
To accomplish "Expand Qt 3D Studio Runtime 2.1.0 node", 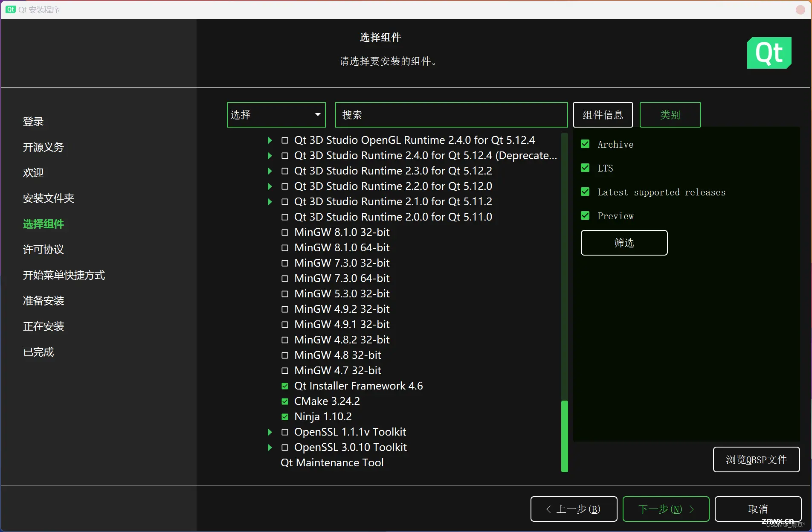I will (270, 202).
